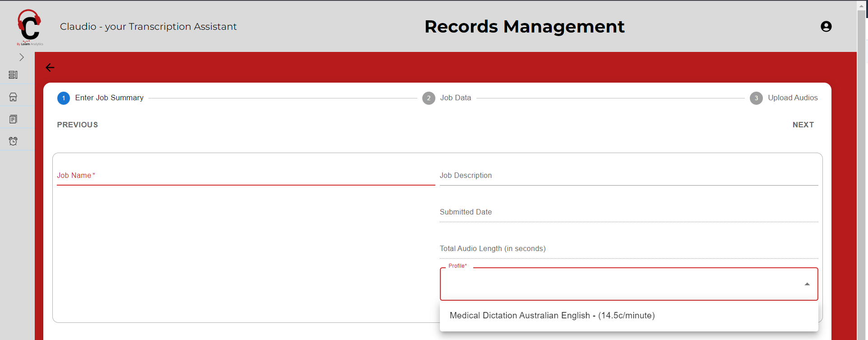Click the step 1 numbered circle
Screen dimensions: 868x340
[64, 98]
